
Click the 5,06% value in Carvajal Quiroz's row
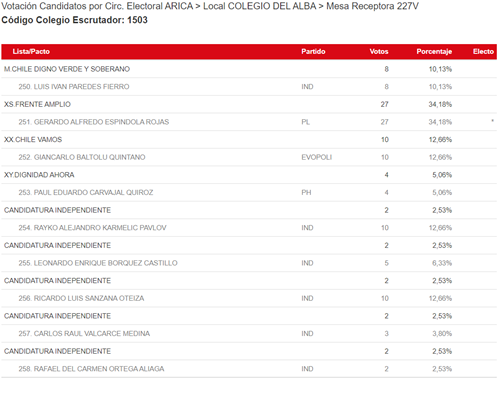442,193
